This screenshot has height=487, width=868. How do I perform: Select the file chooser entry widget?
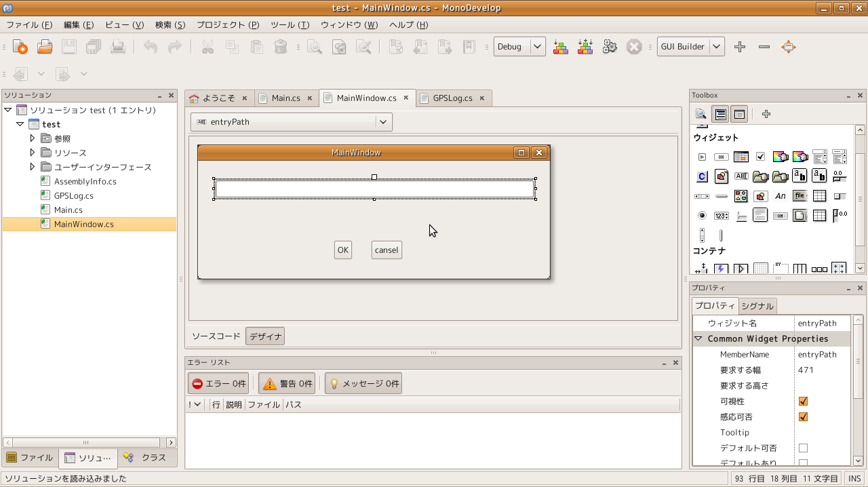coord(800,196)
